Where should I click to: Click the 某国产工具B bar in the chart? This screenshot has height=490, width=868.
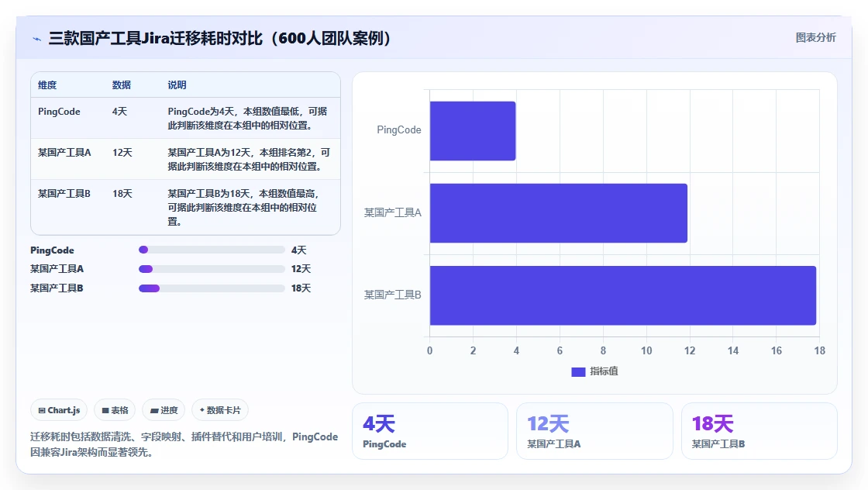coord(623,295)
